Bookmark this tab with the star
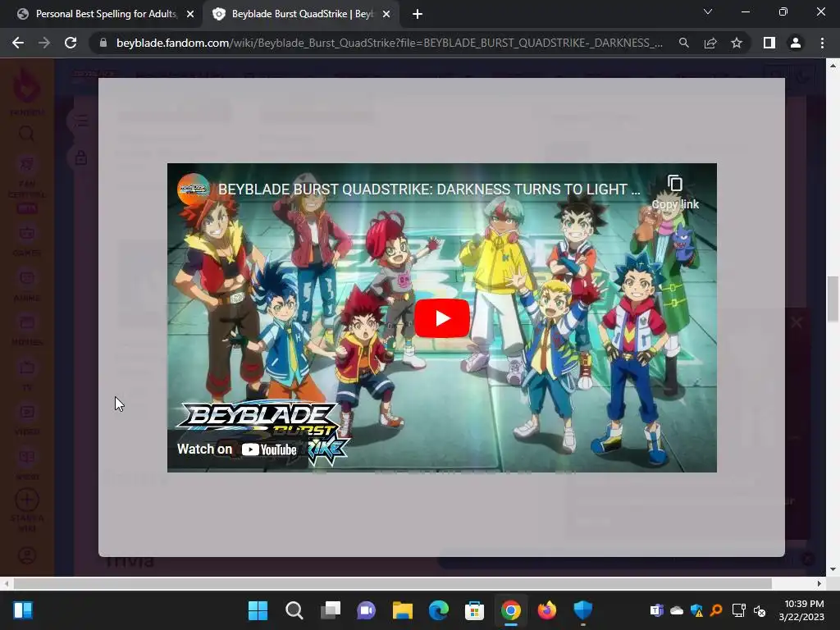 [737, 43]
